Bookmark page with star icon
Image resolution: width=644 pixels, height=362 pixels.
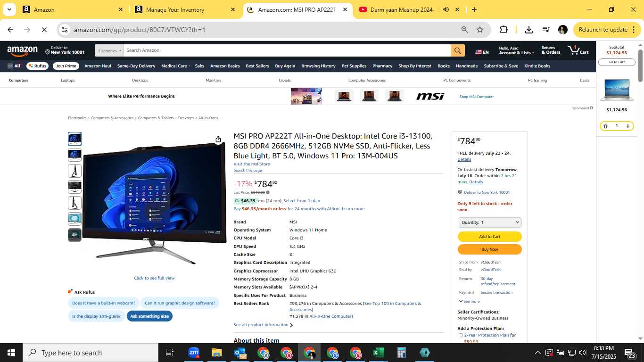pyautogui.click(x=480, y=30)
